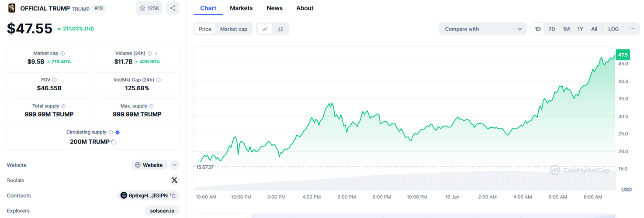Screen dimensions: 644x218
Task: Click the 24h volume $11.7B value
Action: tap(123, 61)
